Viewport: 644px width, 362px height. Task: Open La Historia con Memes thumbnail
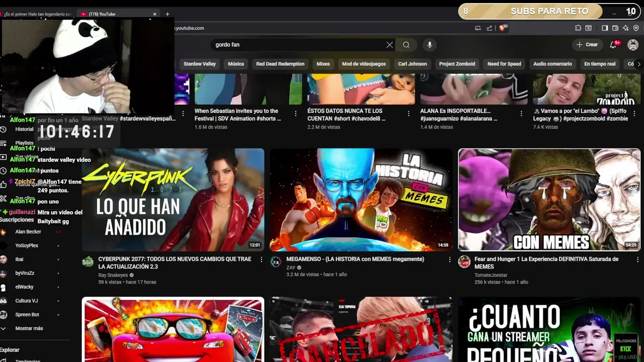[361, 200]
